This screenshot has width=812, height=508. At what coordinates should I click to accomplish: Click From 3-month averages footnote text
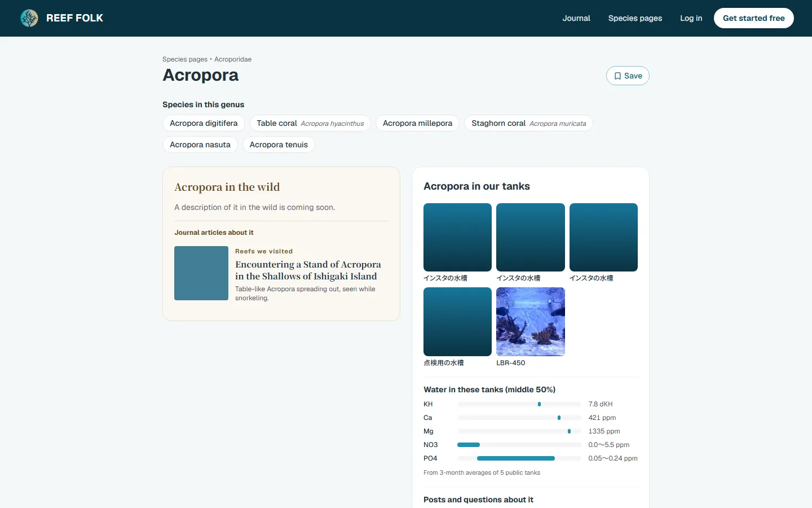pyautogui.click(x=482, y=473)
